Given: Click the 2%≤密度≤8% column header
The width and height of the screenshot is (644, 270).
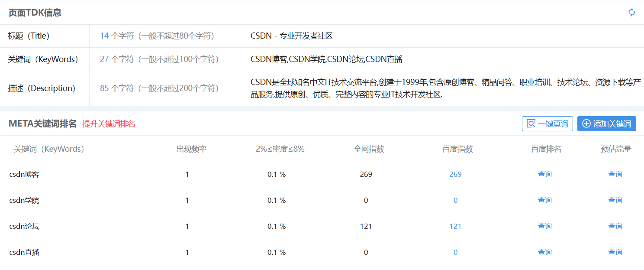Looking at the screenshot, I should coord(280,149).
